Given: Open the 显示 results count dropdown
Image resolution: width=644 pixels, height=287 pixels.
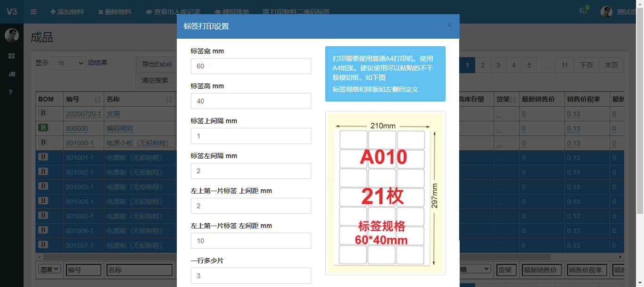Looking at the screenshot, I should [x=68, y=63].
